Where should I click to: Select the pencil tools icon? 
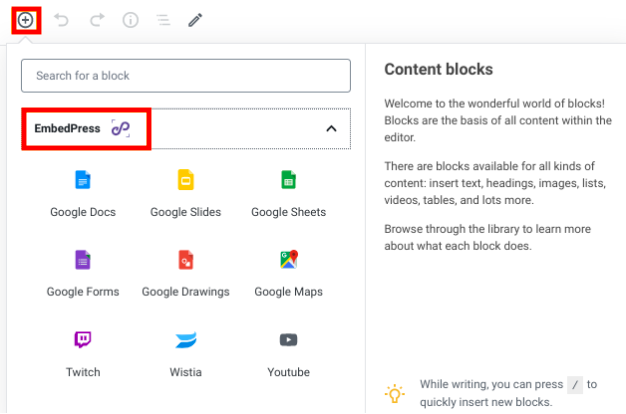[x=195, y=20]
